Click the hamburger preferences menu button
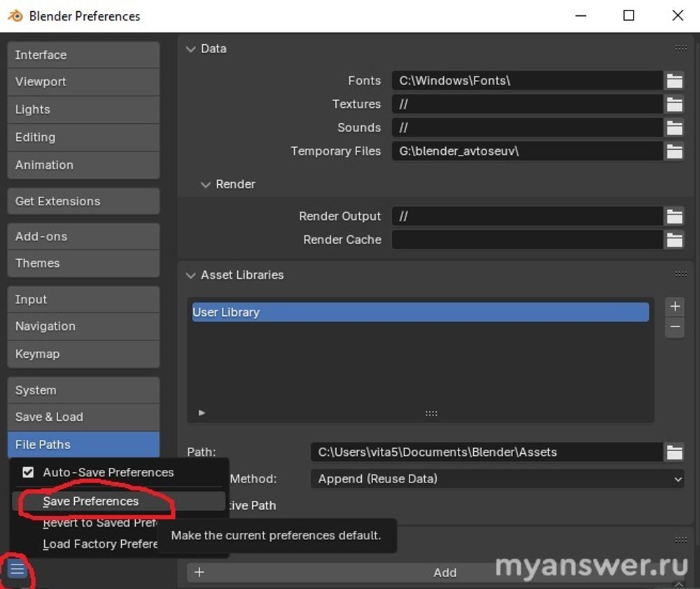 click(x=17, y=569)
